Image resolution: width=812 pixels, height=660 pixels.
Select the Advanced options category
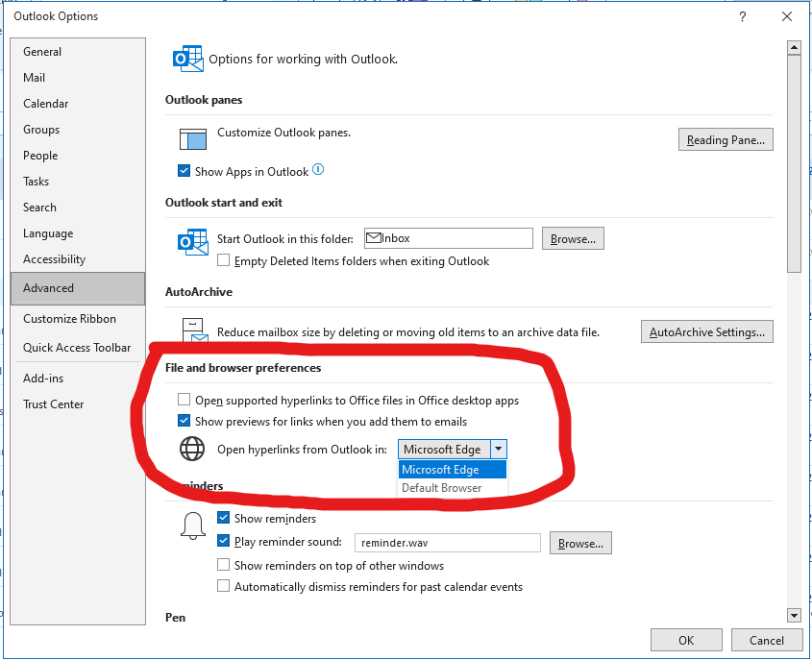(x=78, y=288)
